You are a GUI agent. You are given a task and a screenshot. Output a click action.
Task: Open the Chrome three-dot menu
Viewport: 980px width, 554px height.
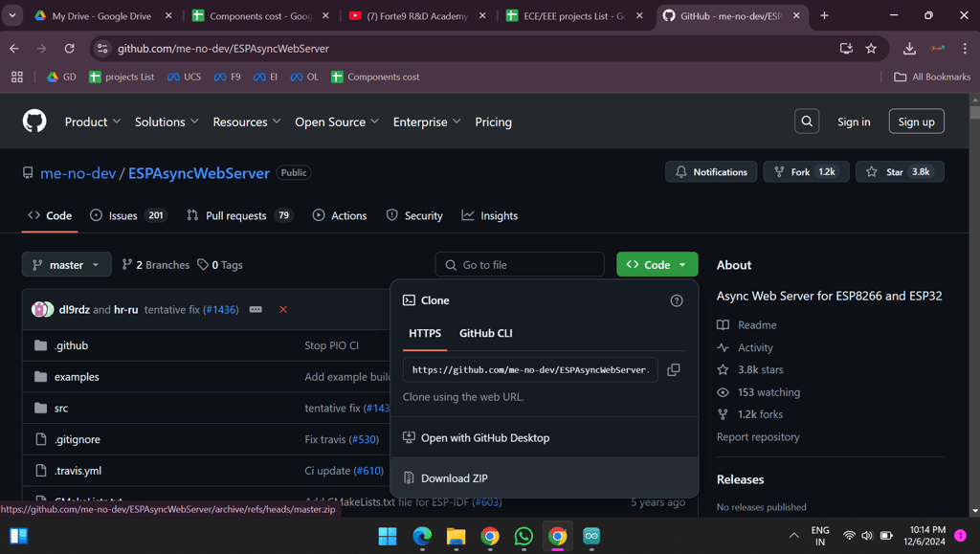965,48
